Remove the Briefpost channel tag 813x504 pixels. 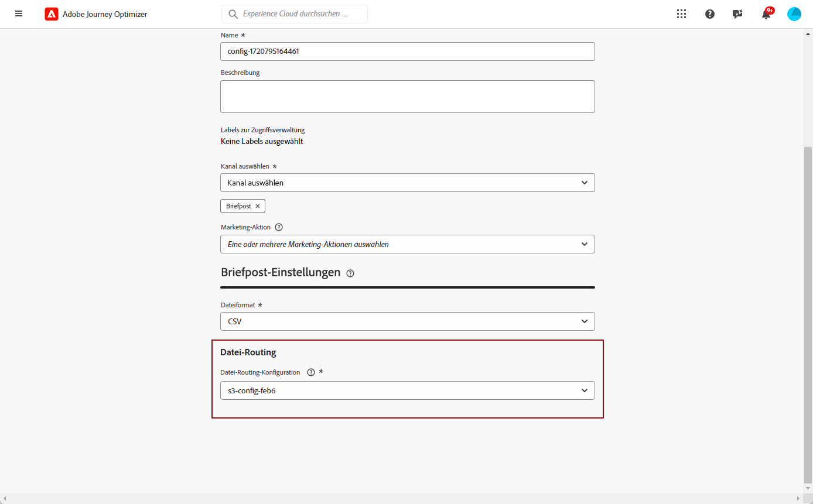tap(258, 206)
